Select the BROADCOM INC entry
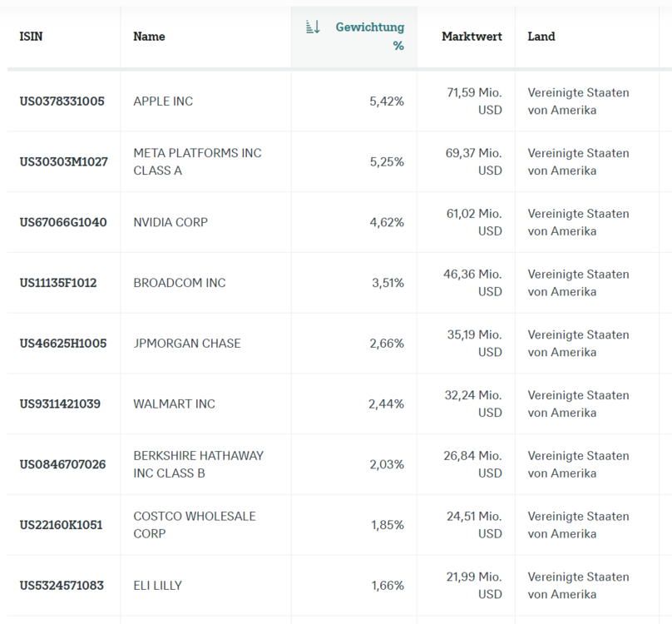The width and height of the screenshot is (672, 624). coord(180,283)
